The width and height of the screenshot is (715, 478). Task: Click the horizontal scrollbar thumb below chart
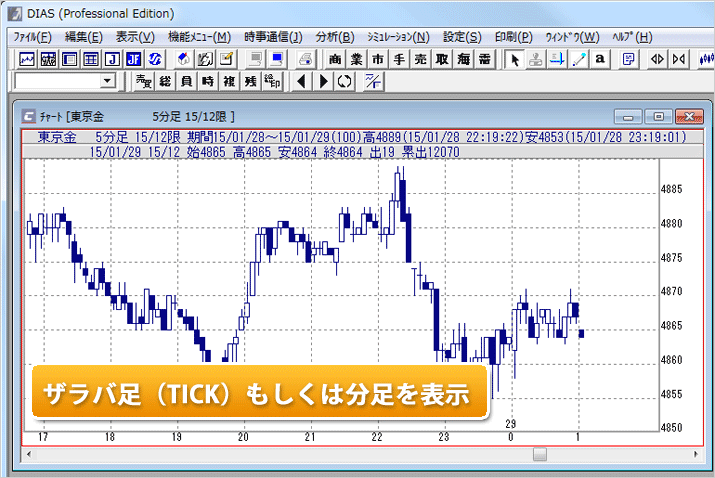[x=540, y=453]
